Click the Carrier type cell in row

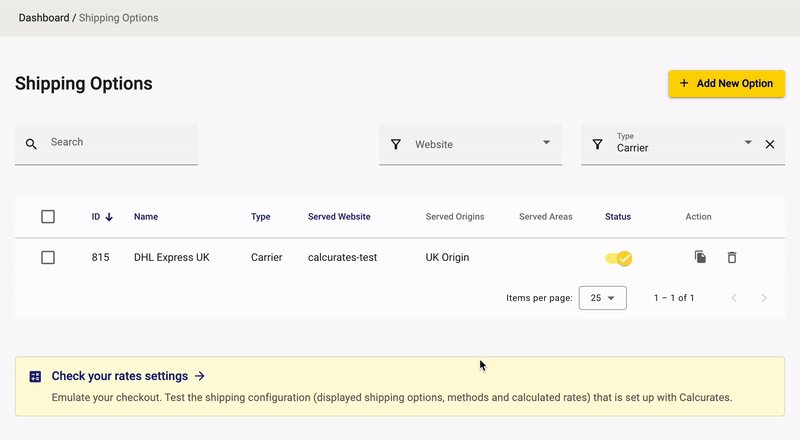tap(266, 257)
